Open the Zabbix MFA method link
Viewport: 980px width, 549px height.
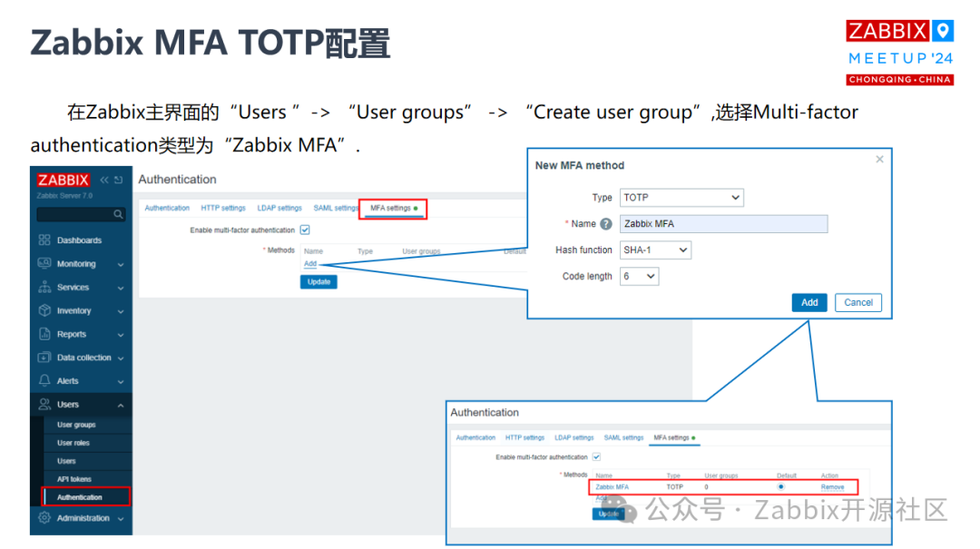pyautogui.click(x=612, y=486)
